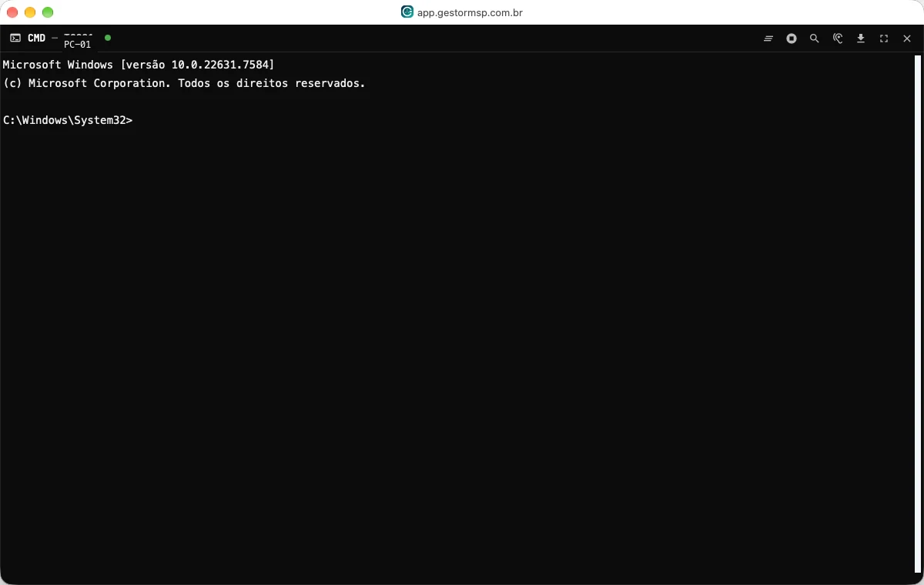Viewport: 924px width, 585px height.
Task: Toggle fullscreen for the terminal
Action: tap(884, 38)
